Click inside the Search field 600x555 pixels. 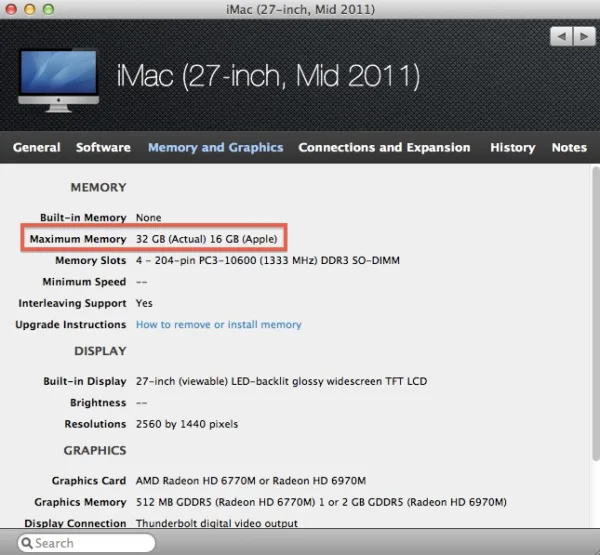(86, 543)
